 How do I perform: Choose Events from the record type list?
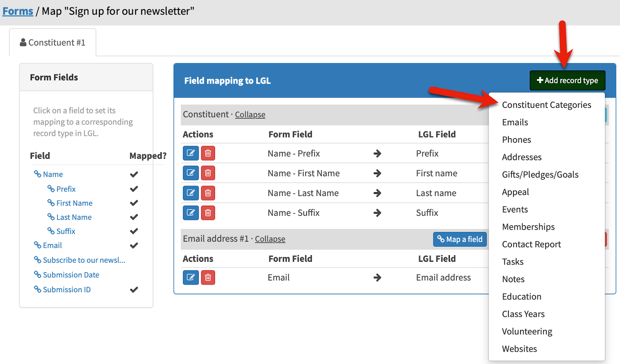pos(515,209)
